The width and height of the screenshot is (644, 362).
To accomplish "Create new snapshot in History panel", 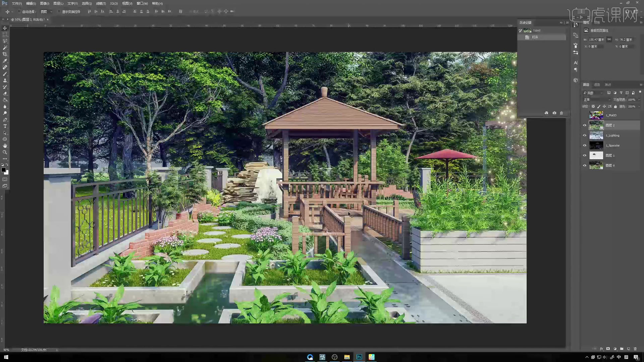I will [x=554, y=113].
